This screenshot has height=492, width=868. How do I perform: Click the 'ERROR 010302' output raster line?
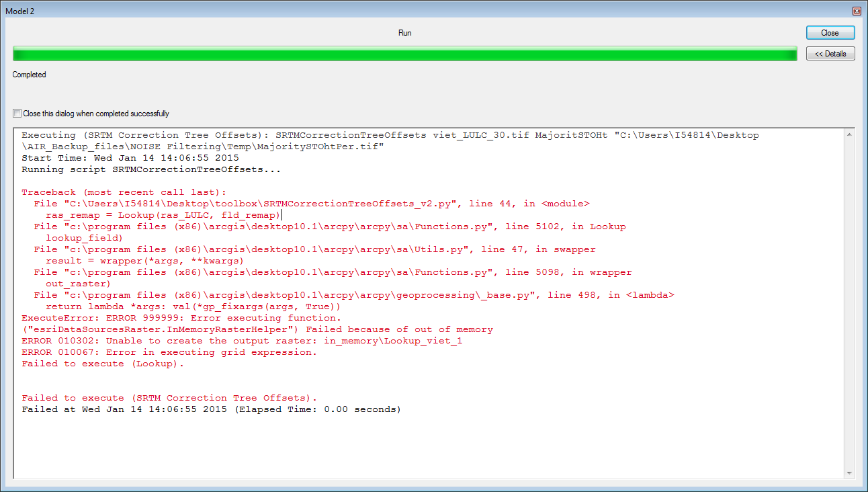click(x=242, y=341)
